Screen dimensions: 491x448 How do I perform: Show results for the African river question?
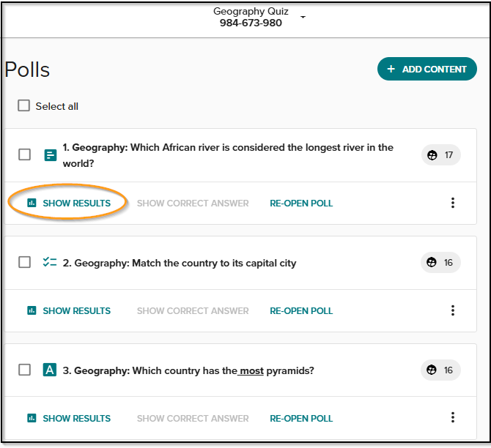pyautogui.click(x=70, y=203)
